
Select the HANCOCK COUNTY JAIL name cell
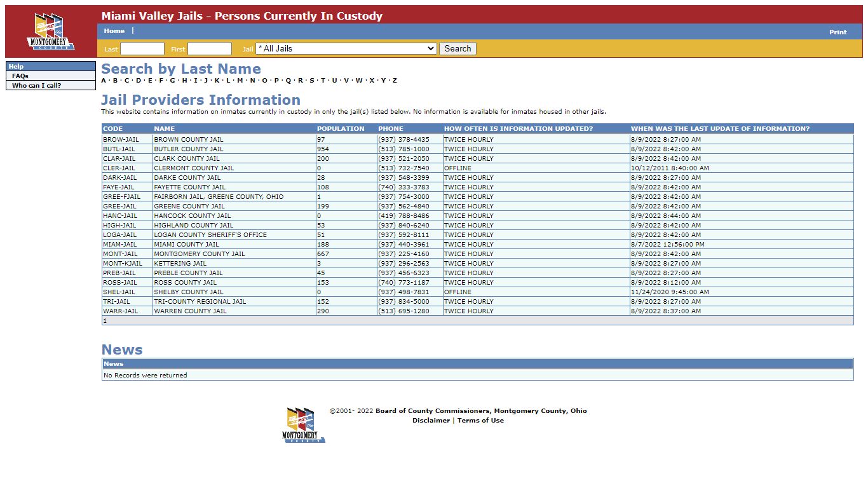(234, 215)
